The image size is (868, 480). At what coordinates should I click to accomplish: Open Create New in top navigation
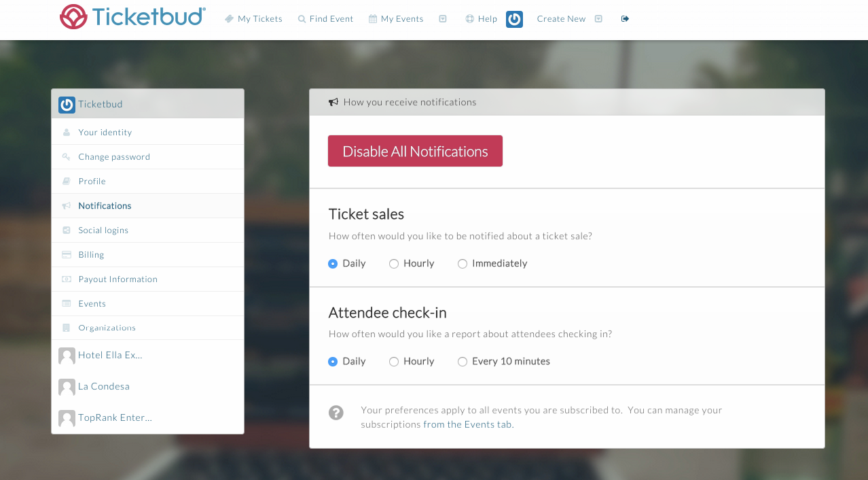561,19
